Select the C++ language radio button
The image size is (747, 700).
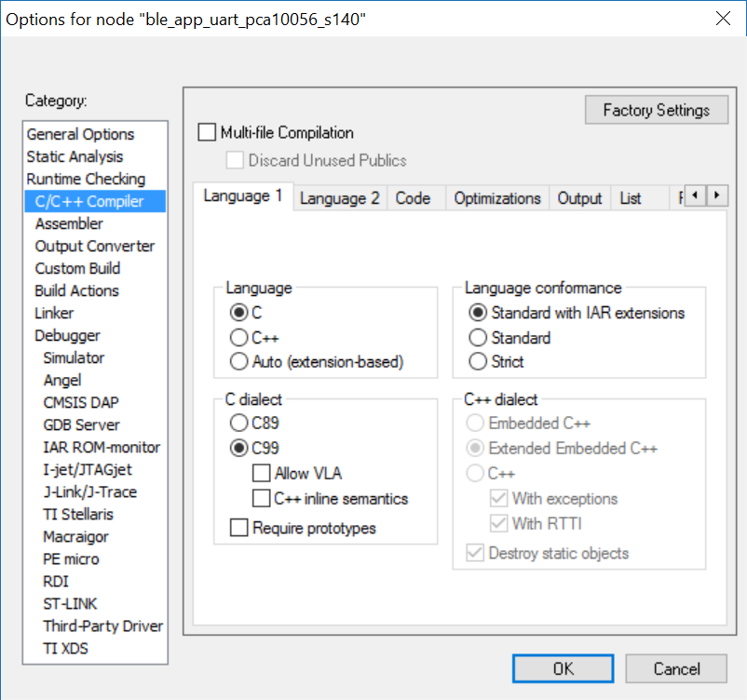coord(238,338)
